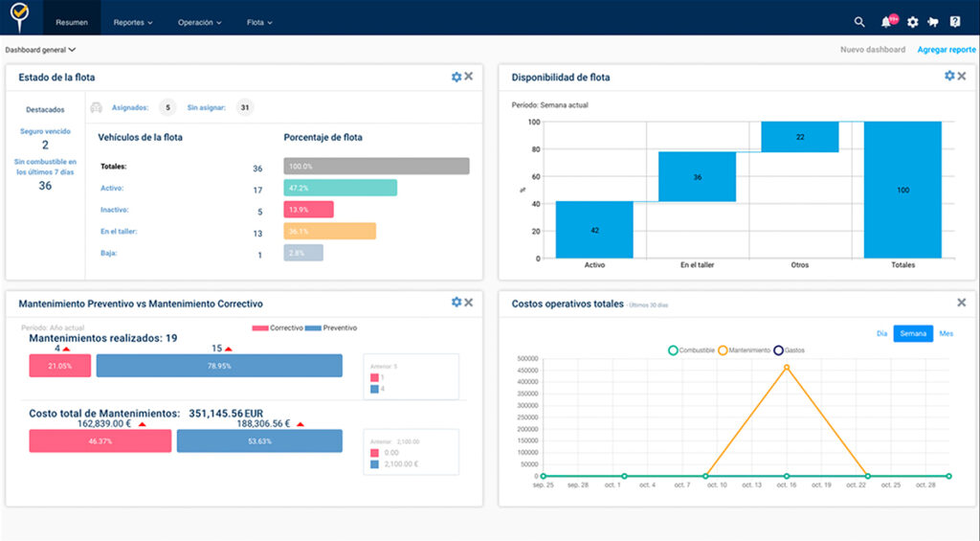Image resolution: width=980 pixels, height=541 pixels.
Task: Open the search magnifier in top bar
Action: [x=859, y=22]
